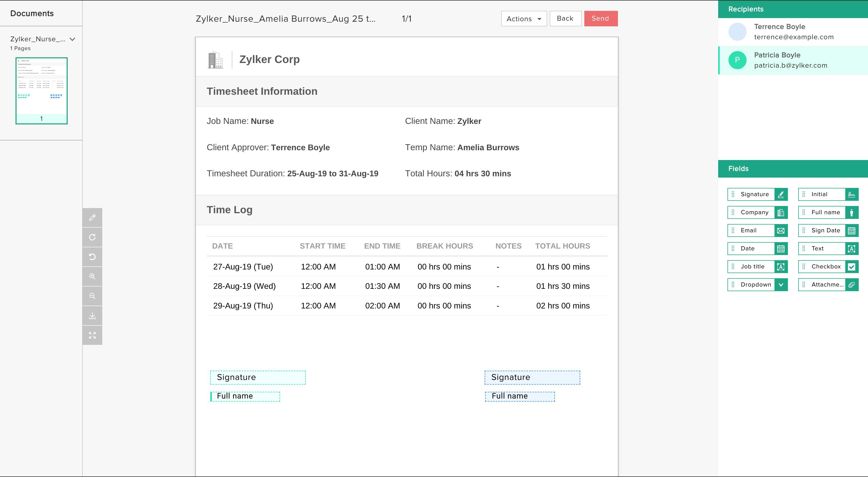Click Terrence Boyle's blank avatar
The width and height of the screenshot is (868, 477).
737,32
